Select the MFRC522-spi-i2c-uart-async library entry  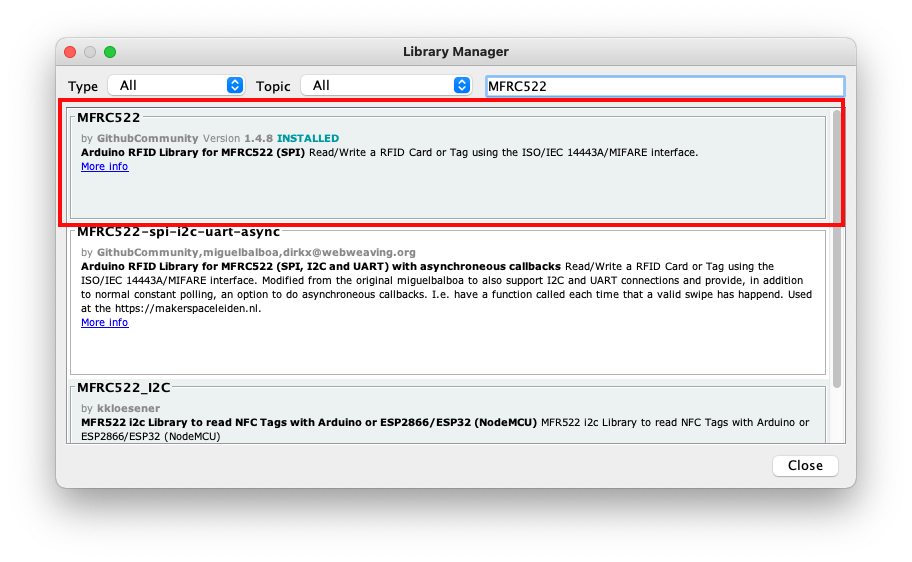(x=448, y=303)
